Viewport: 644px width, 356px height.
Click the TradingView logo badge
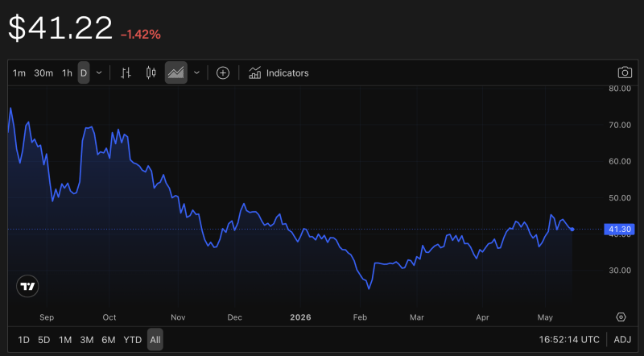tap(27, 286)
